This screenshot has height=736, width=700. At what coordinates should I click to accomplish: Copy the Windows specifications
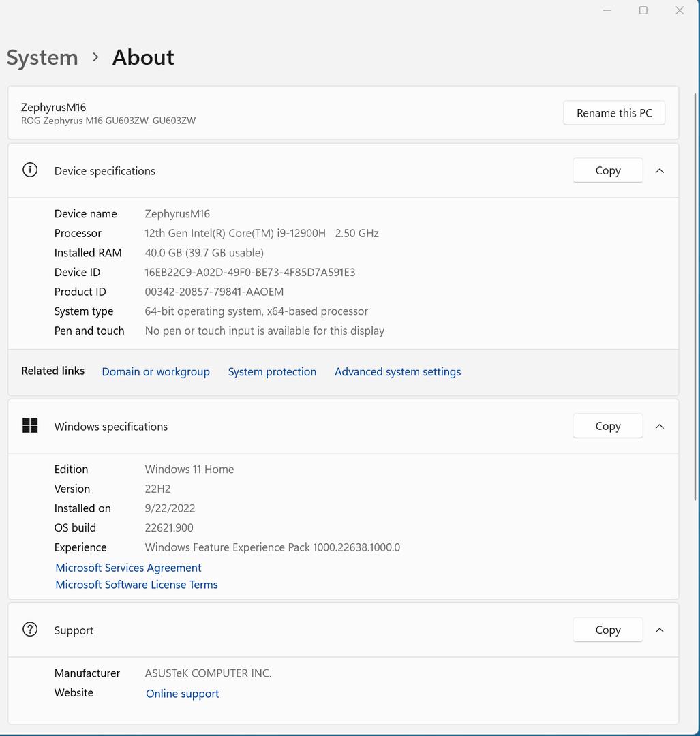[608, 426]
